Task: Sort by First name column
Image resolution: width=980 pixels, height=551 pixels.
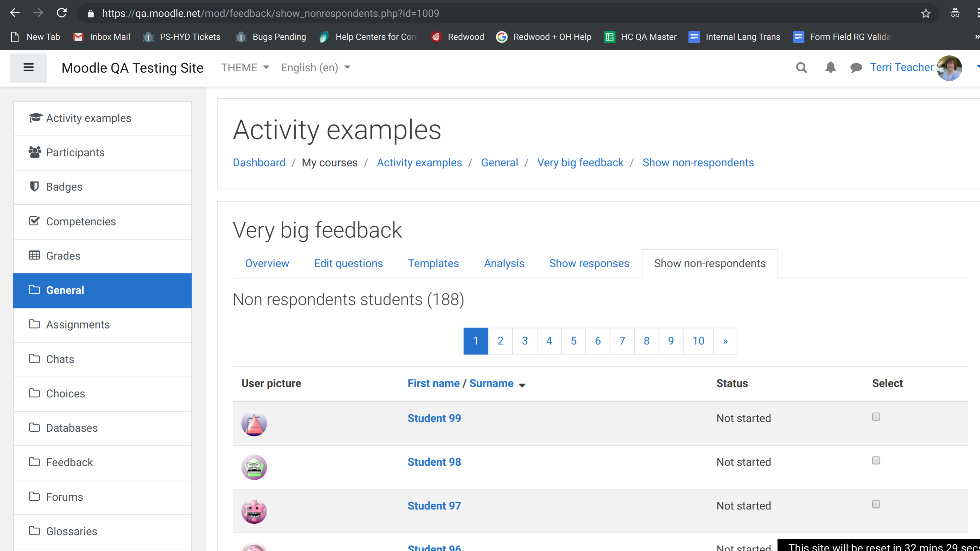Action: (x=434, y=383)
